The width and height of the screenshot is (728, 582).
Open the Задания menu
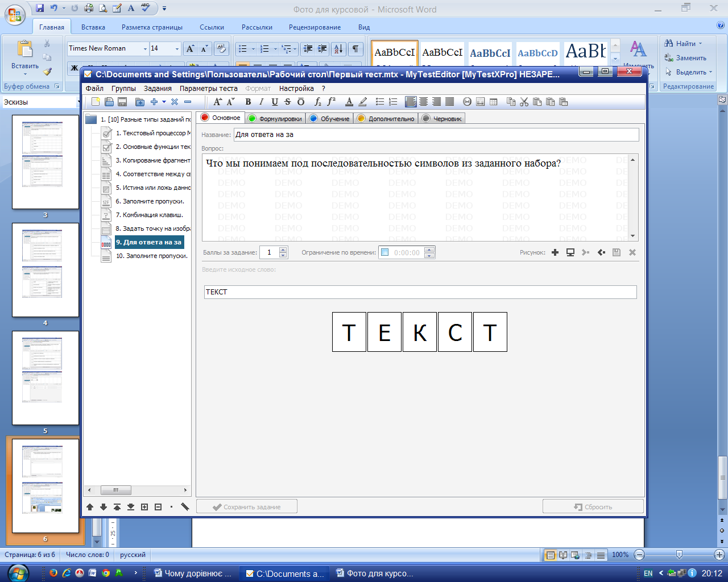158,89
